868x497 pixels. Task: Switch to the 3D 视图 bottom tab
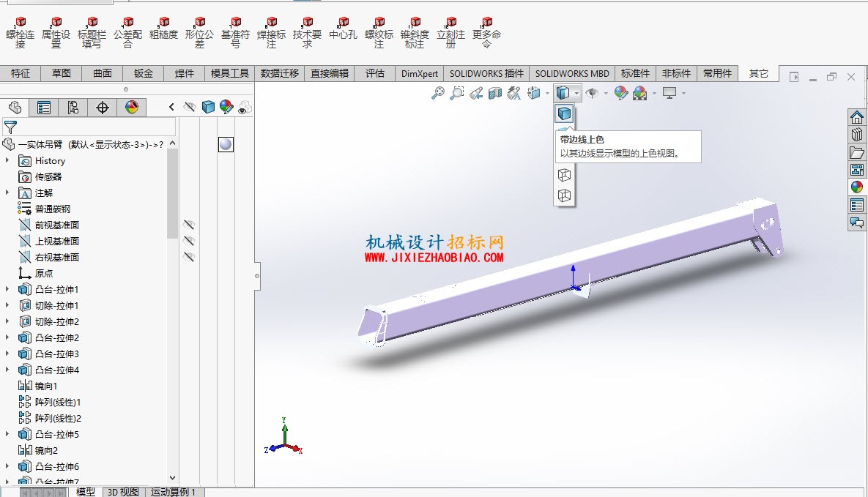(123, 492)
